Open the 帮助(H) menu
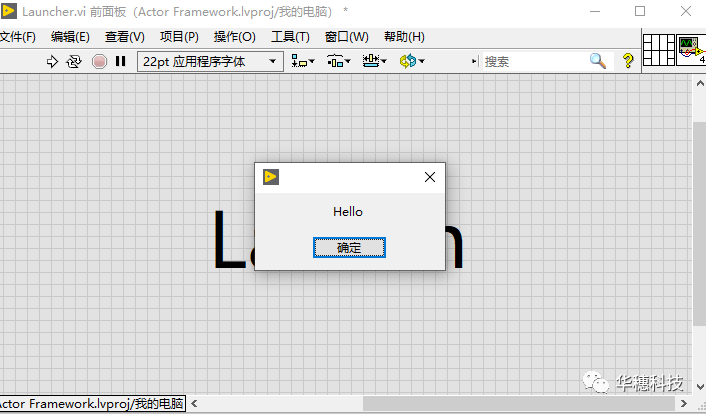This screenshot has height=414, width=706. click(404, 37)
